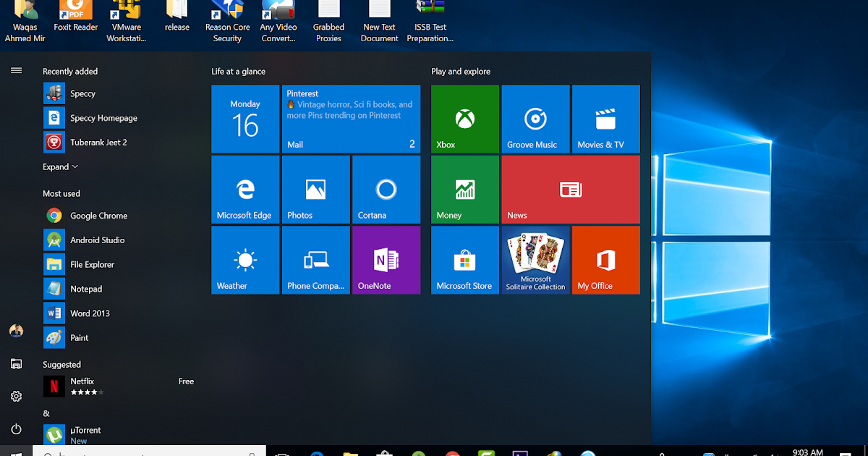Launch Microsoft Solitaire Collection tile
868x456 pixels.
pos(535,260)
